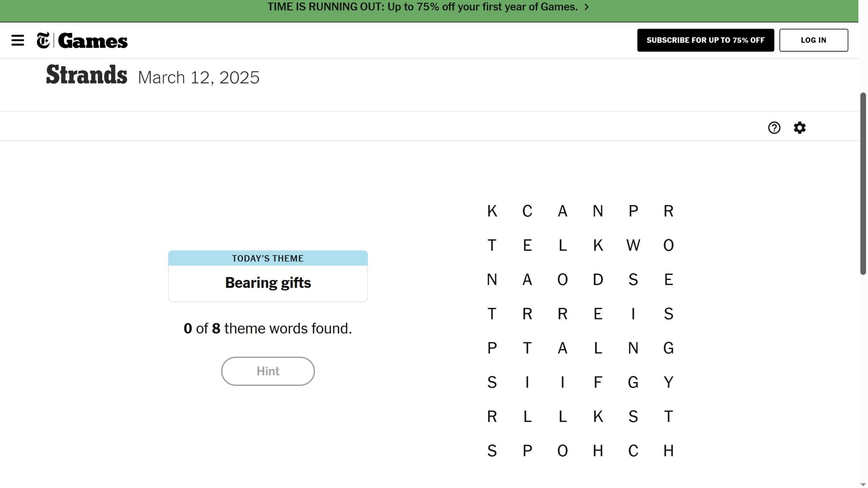This screenshot has width=868, height=488.
Task: Select top-left letter K in the grid
Action: (x=492, y=211)
